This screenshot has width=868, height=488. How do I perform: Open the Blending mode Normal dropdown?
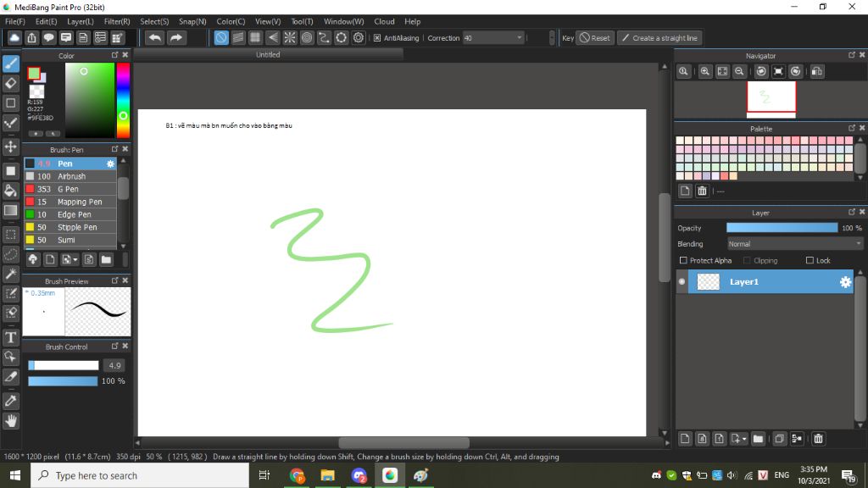[795, 244]
